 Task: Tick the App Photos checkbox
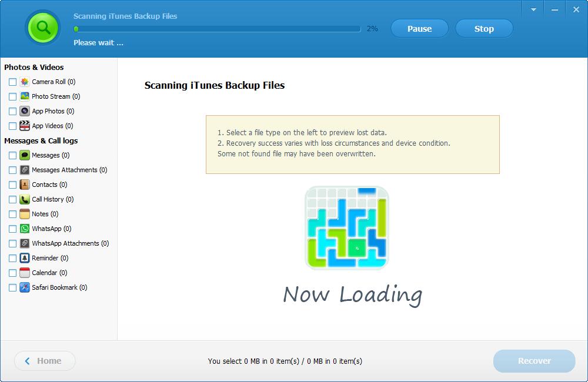pos(13,111)
